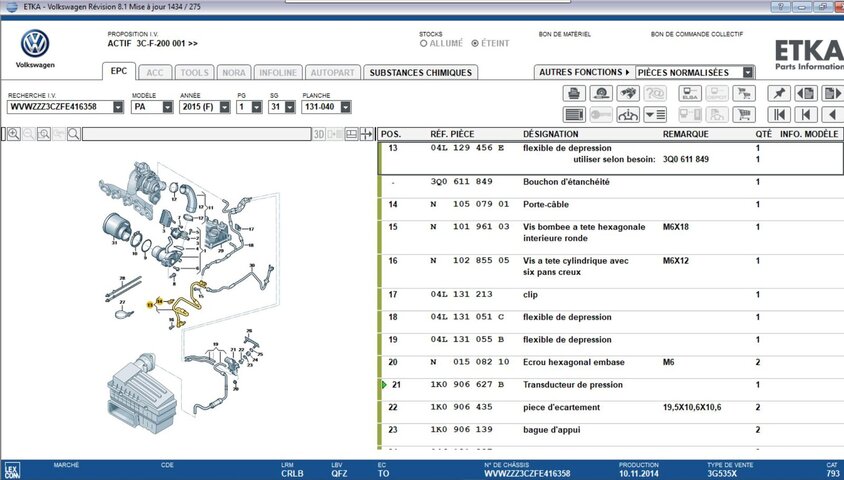Screen dimensions: 844x480
Task: Click the QTÉ column header
Action: [x=763, y=134]
